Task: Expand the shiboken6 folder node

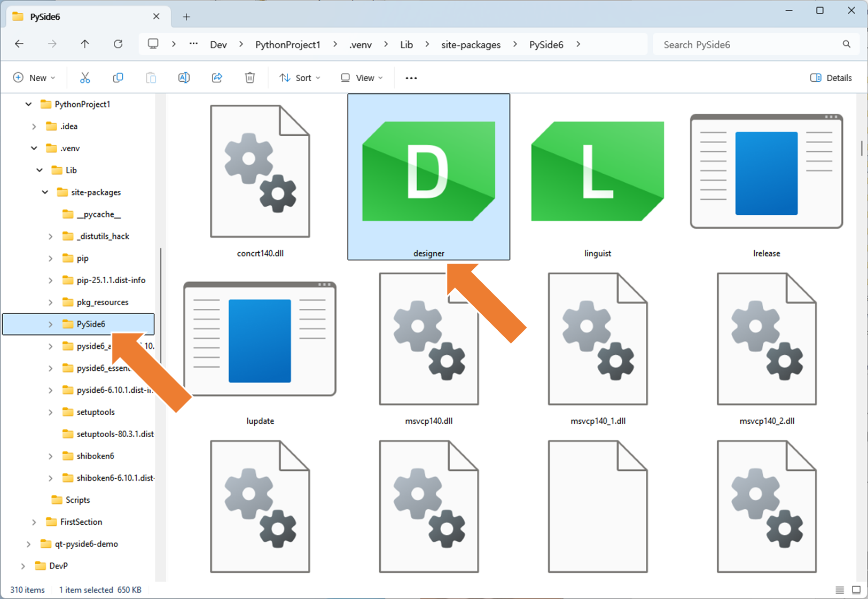Action: pyautogui.click(x=50, y=456)
